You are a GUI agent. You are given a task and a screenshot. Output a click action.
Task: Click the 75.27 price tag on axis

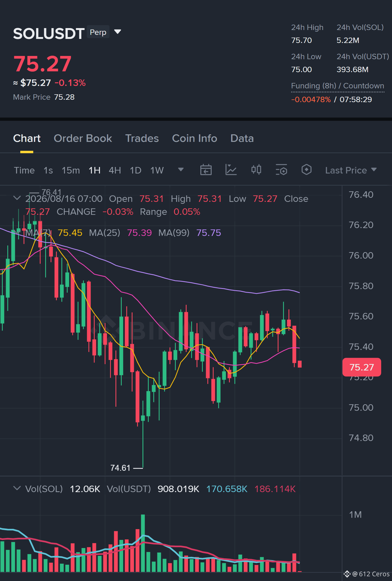point(362,367)
